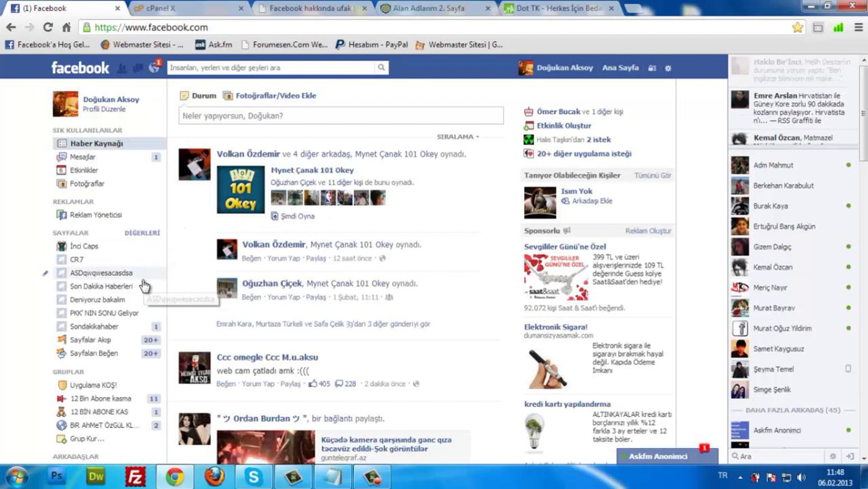The height and width of the screenshot is (489, 868).
Task: Open Skype from the taskbar
Action: (x=254, y=477)
